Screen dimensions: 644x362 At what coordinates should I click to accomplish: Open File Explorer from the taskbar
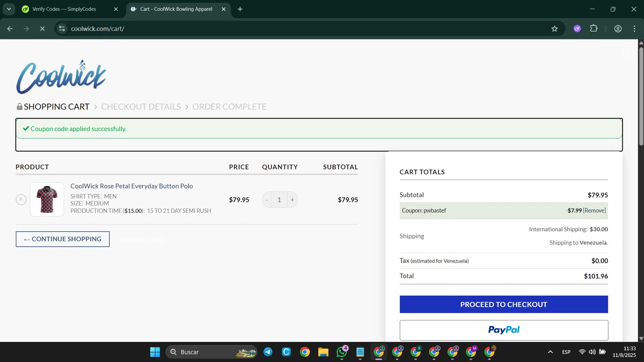click(x=323, y=352)
